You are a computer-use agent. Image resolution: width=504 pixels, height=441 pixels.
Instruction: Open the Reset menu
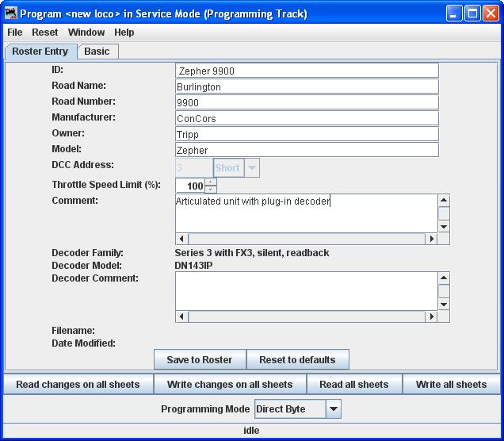[x=45, y=33]
